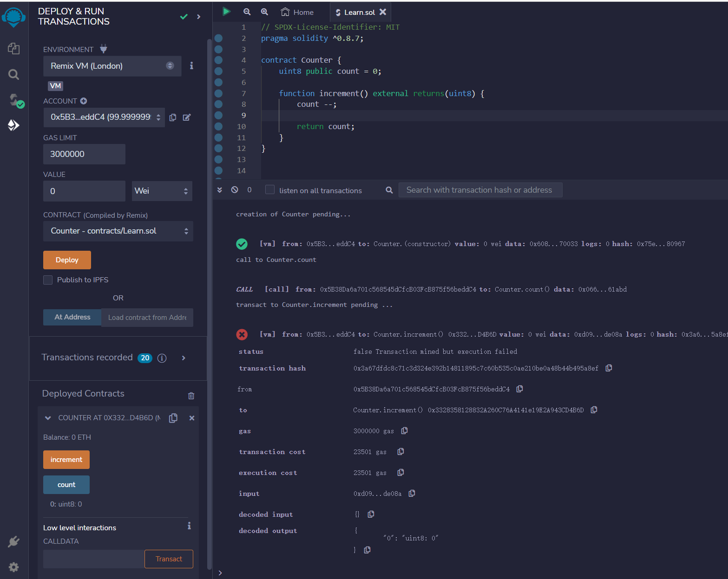Open the Search in files icon

pos(13,74)
